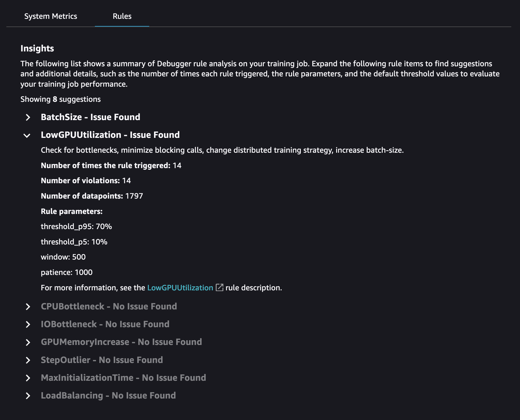
Task: Click 'Number of datapoints: 1797' line
Action: click(x=92, y=196)
